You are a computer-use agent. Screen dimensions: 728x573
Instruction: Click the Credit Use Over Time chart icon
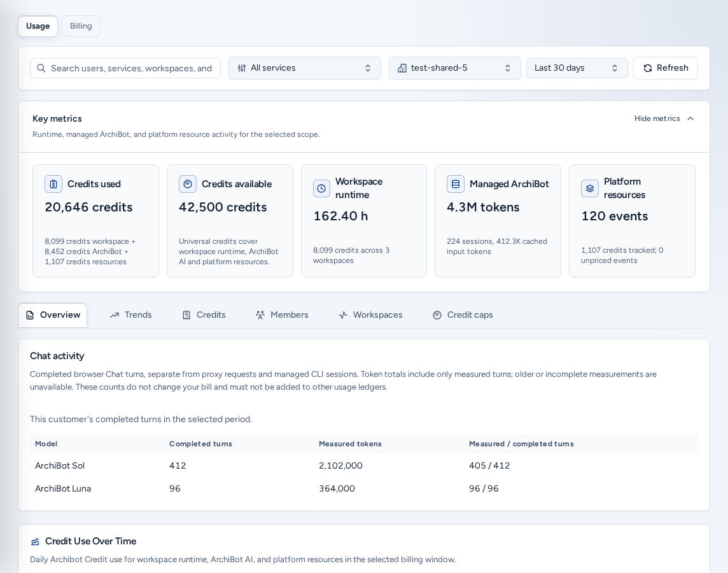tap(35, 541)
